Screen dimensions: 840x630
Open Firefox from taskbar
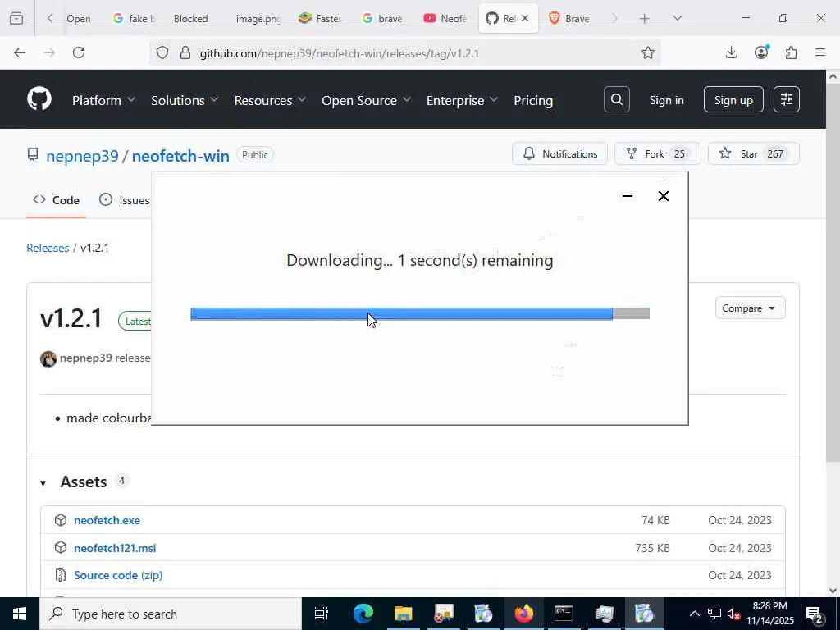click(x=523, y=614)
